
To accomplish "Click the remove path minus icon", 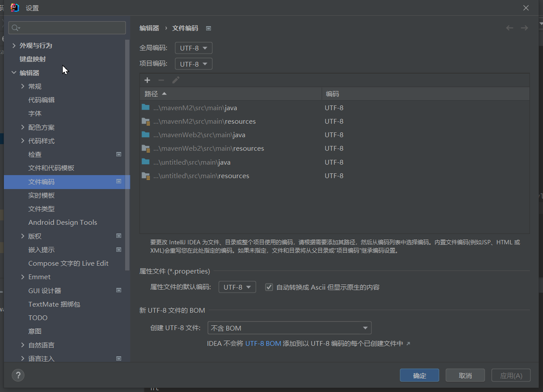I will [x=161, y=80].
